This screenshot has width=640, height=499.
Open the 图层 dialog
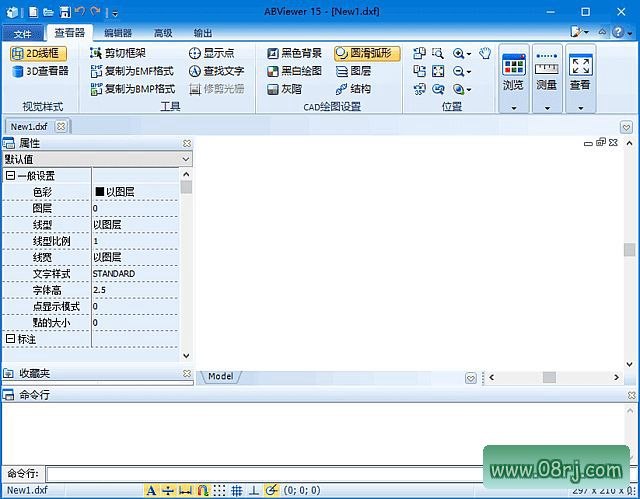353,71
